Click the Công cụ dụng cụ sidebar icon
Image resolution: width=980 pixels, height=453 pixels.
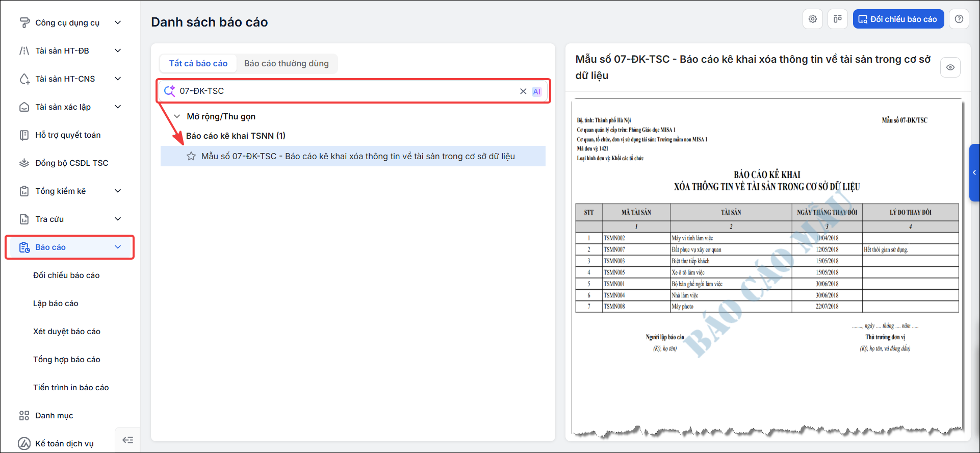[24, 22]
